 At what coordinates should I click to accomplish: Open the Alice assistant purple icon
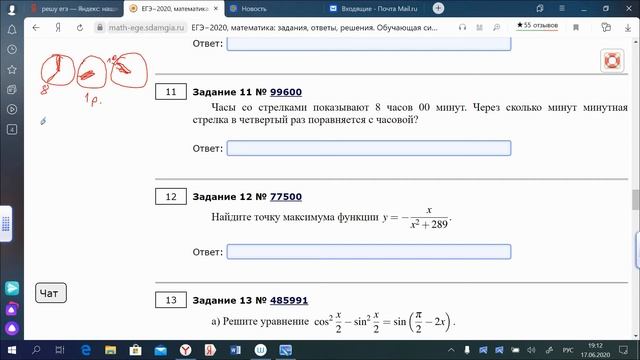pyautogui.click(x=12, y=328)
